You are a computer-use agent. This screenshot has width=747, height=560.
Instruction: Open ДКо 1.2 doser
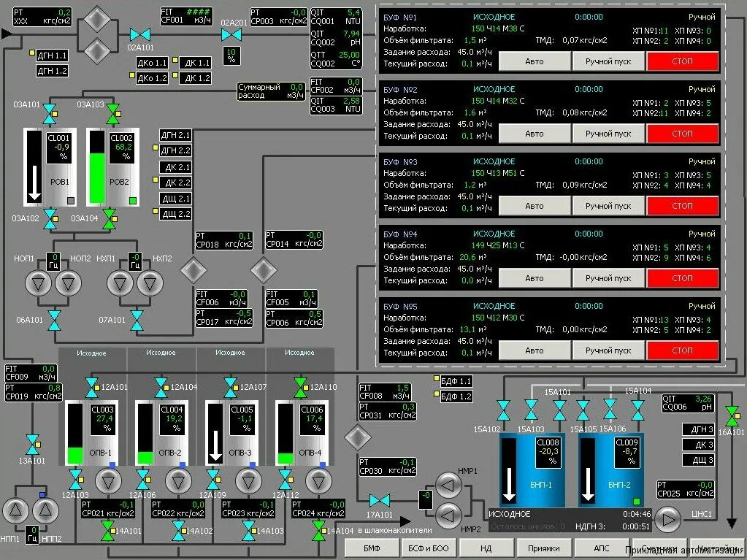[x=152, y=78]
